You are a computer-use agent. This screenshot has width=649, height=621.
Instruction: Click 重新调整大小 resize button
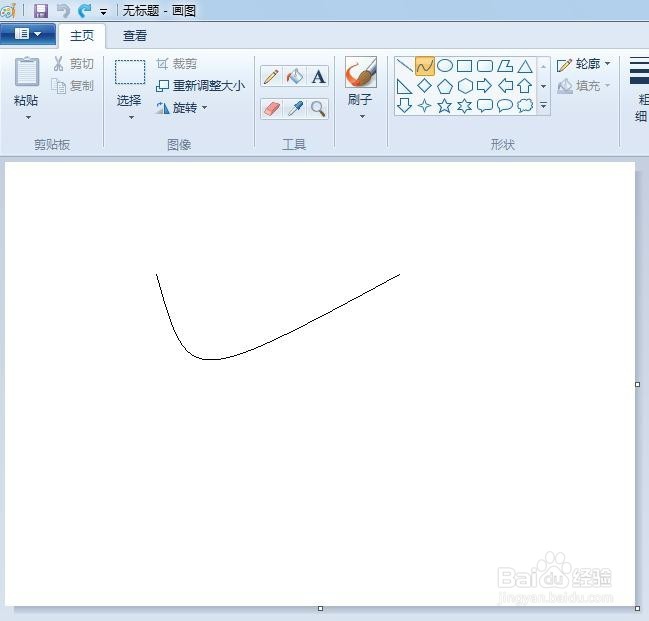(x=200, y=86)
